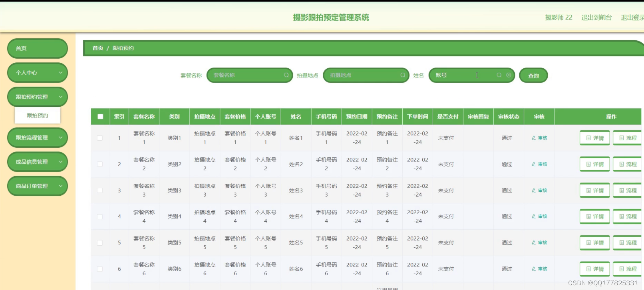Click cell 姓名6 in table
Image resolution: width=644 pixels, height=290 pixels.
[x=296, y=269]
